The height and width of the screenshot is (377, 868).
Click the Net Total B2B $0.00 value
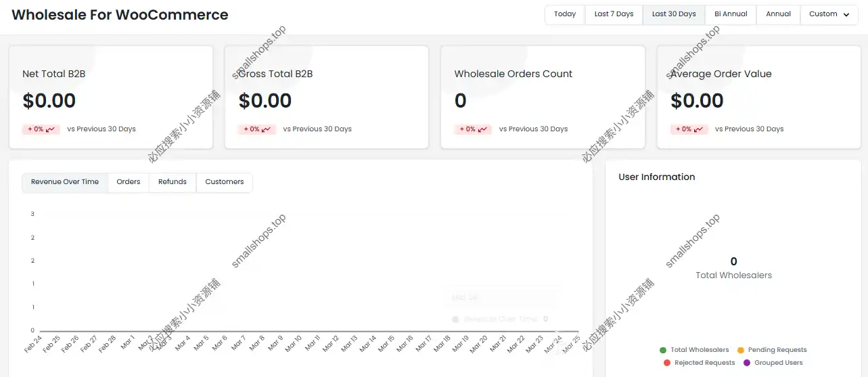[49, 101]
